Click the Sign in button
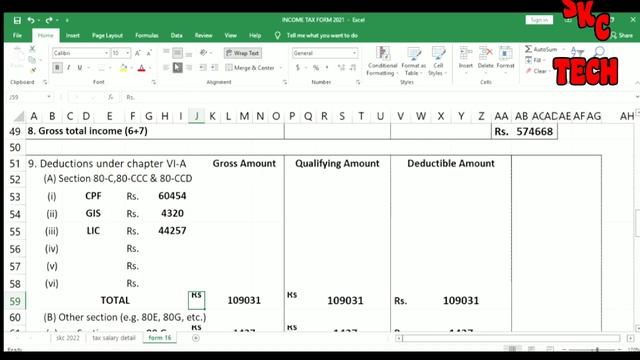This screenshot has height=360, width=640. coord(539,20)
